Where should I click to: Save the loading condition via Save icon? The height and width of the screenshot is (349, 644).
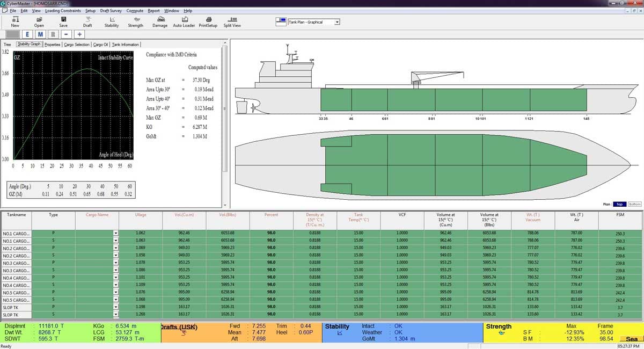63,21
